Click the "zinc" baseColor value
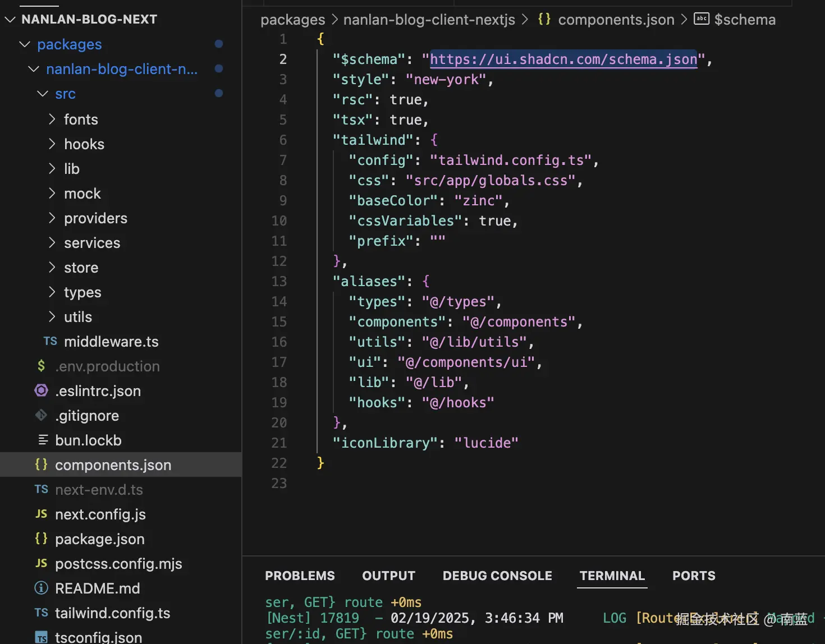This screenshot has height=644, width=825. pyautogui.click(x=478, y=200)
